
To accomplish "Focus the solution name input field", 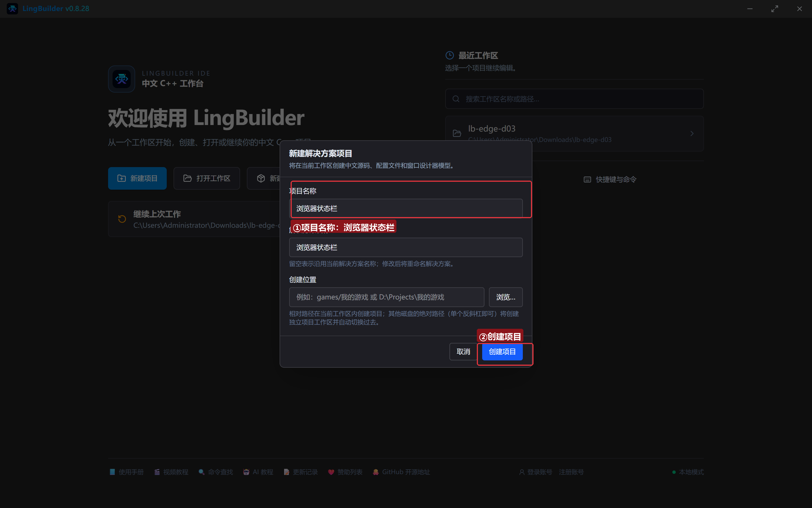I will (x=406, y=247).
